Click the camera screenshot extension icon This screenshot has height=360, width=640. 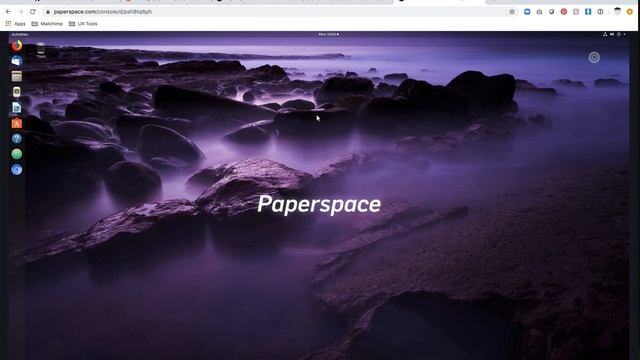(x=539, y=12)
